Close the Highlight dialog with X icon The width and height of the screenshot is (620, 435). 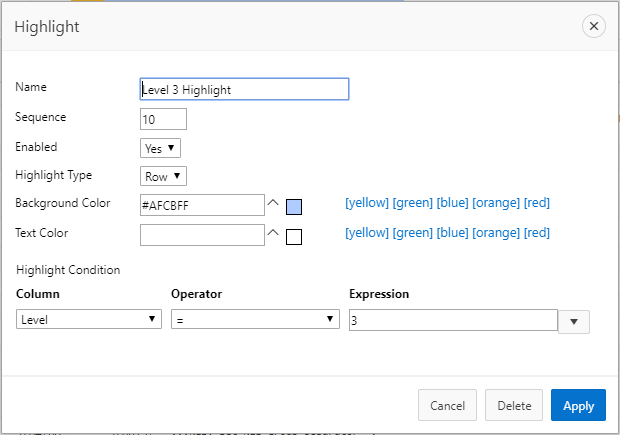(x=594, y=26)
